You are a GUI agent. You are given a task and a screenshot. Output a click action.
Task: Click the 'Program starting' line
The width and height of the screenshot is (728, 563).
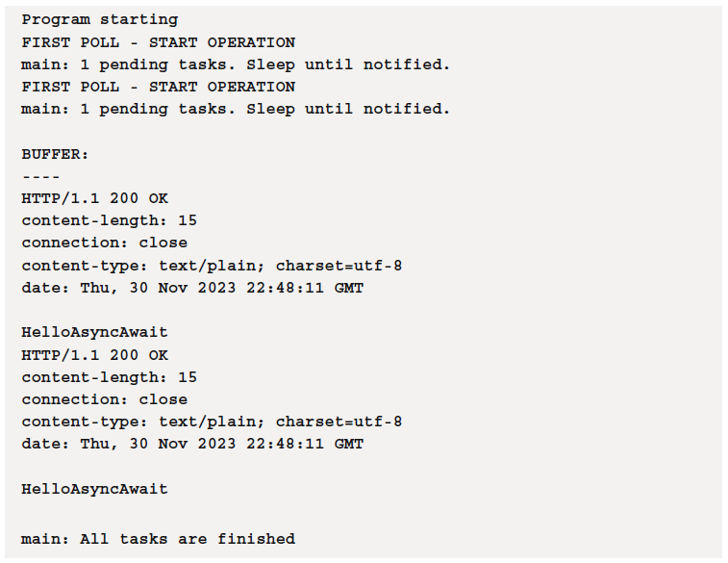pyautogui.click(x=100, y=20)
